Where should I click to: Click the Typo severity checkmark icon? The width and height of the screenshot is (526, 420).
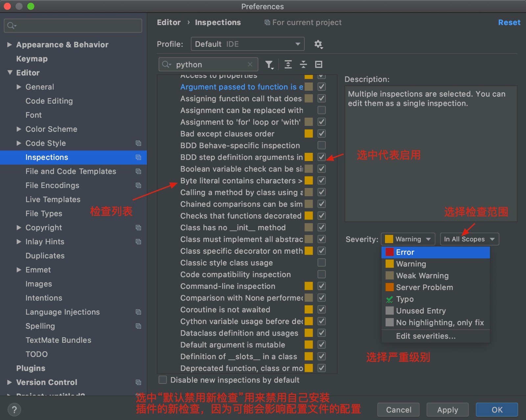point(390,299)
